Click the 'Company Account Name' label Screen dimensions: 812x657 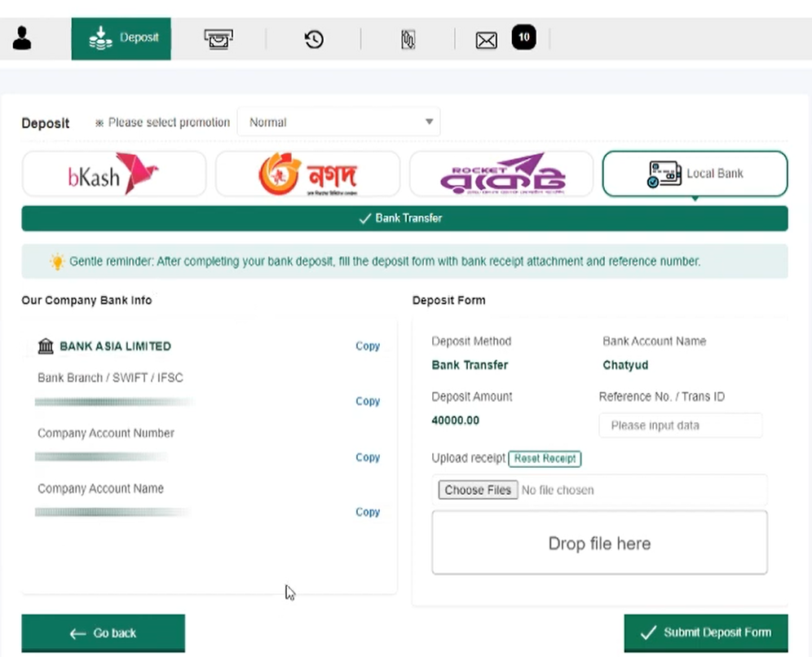click(x=100, y=489)
